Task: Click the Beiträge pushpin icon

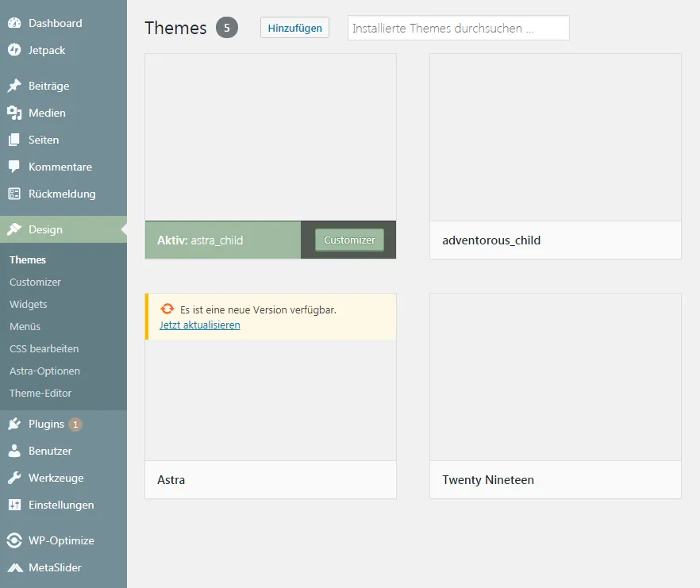Action: click(x=14, y=86)
